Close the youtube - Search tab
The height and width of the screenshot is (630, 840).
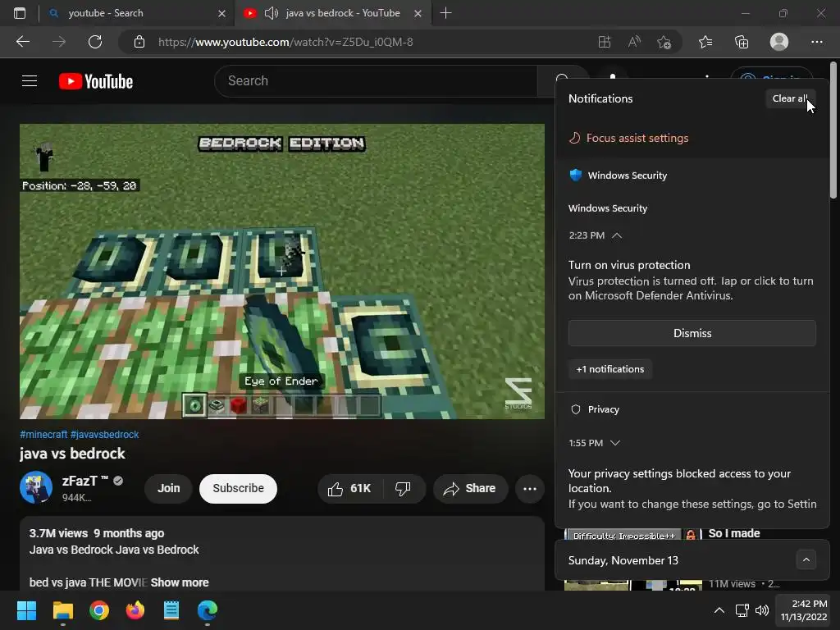point(221,13)
